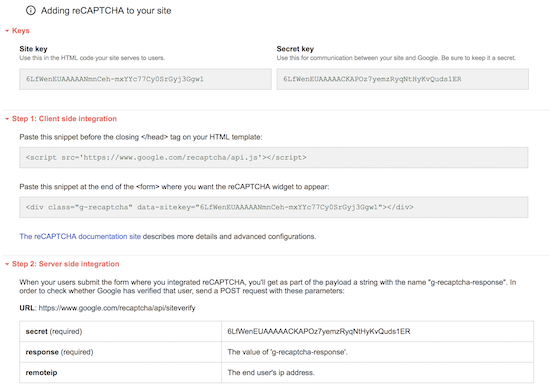The image size is (550, 390).
Task: Open the reCAPTCHA documentation site link
Action: (x=80, y=236)
